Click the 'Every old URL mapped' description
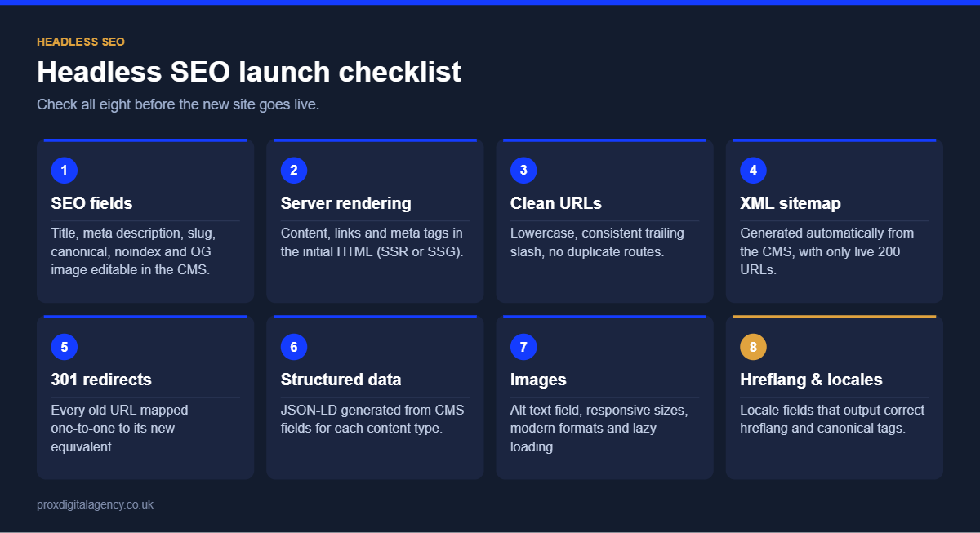This screenshot has height=533, width=980. pos(119,428)
